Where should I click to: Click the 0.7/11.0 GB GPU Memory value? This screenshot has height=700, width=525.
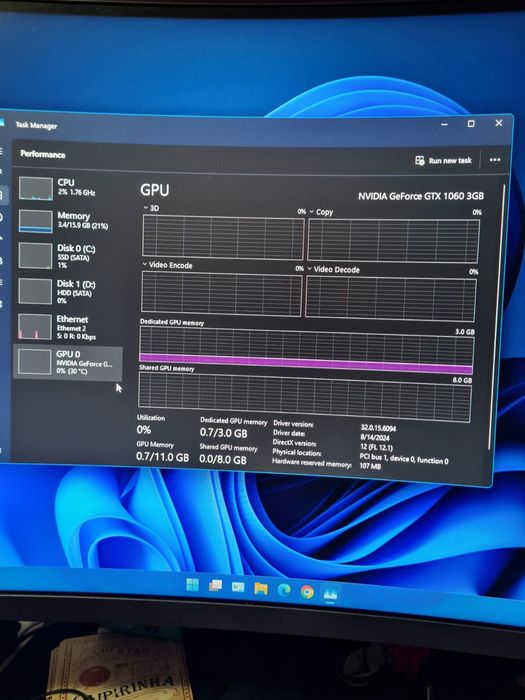click(x=162, y=457)
